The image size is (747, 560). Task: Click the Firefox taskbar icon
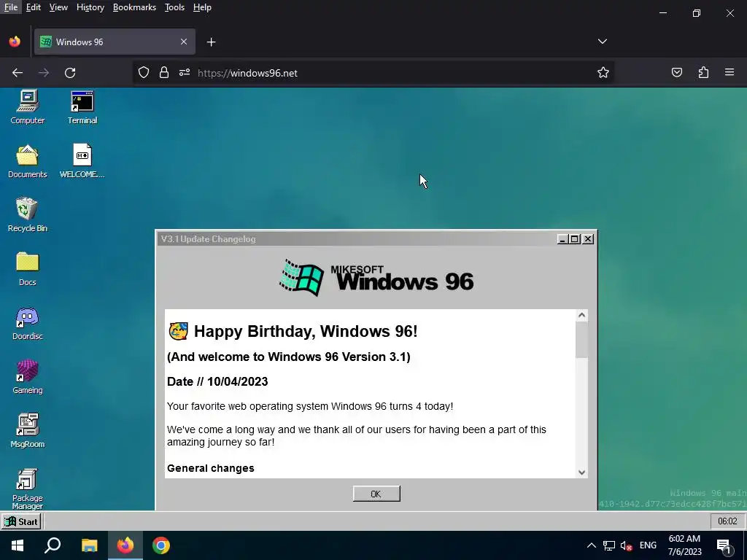pyautogui.click(x=125, y=545)
